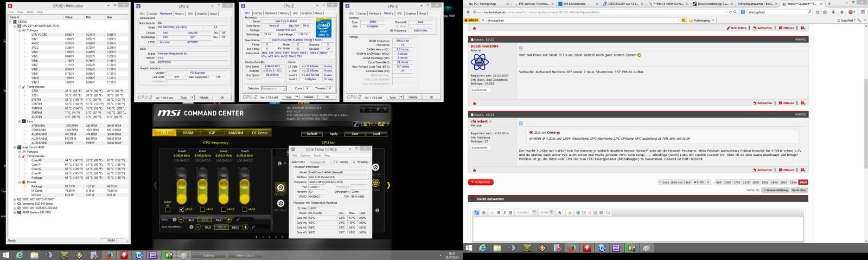Image resolution: width=868 pixels, height=260 pixels.
Task: Click Save in MSI Command Center
Action: coord(355,134)
